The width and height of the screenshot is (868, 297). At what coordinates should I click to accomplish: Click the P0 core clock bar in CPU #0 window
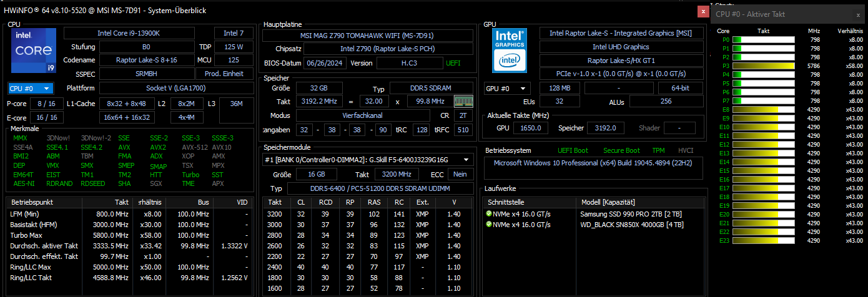[763, 39]
